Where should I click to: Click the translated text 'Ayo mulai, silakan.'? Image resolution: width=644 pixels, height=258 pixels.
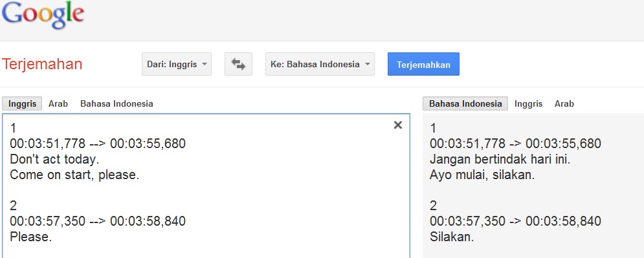pyautogui.click(x=482, y=175)
